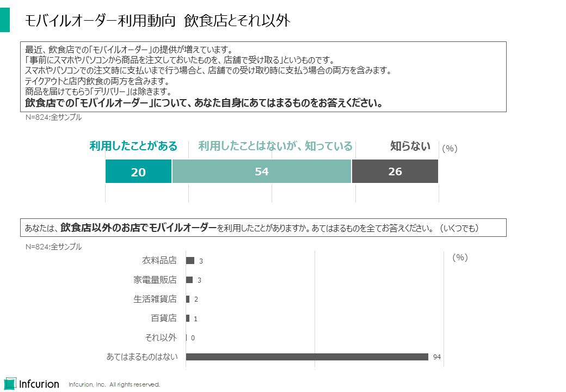
Task: Click the 生活雑貨店 category label
Action: (x=155, y=299)
